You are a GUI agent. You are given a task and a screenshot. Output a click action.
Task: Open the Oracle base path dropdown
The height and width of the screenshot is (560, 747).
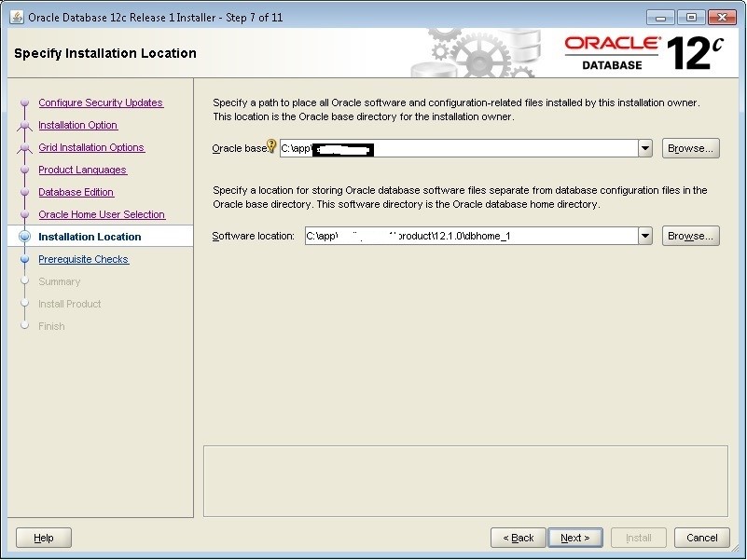[x=645, y=148]
